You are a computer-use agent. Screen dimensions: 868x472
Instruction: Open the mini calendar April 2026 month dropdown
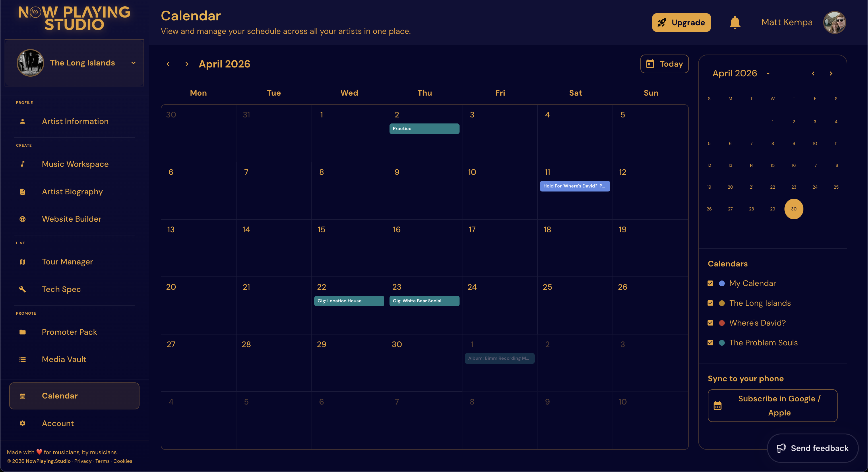click(768, 73)
